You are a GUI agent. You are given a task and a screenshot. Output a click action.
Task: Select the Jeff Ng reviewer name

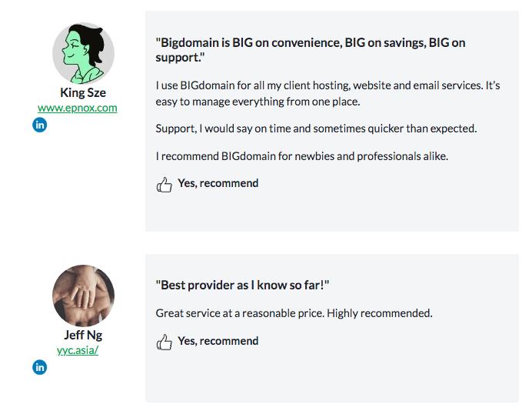coord(83,335)
